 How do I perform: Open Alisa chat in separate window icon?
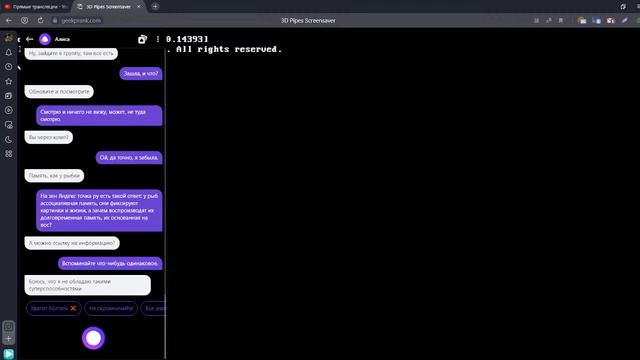point(142,39)
